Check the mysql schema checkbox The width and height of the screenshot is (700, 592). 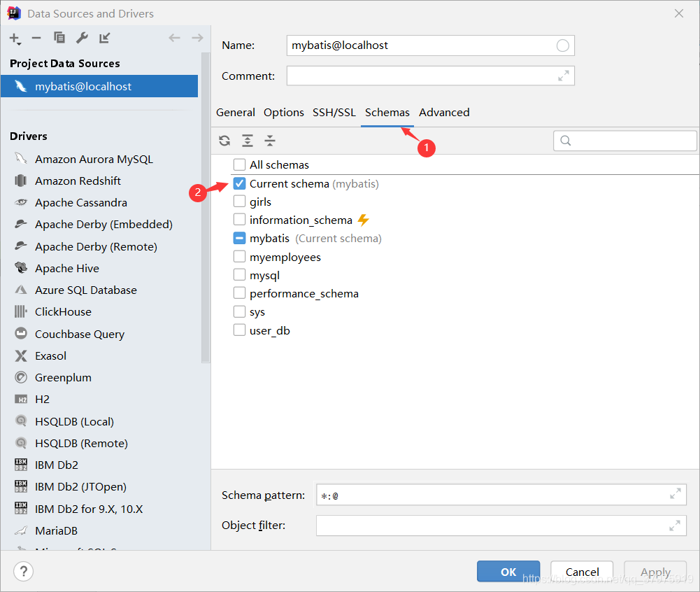239,275
